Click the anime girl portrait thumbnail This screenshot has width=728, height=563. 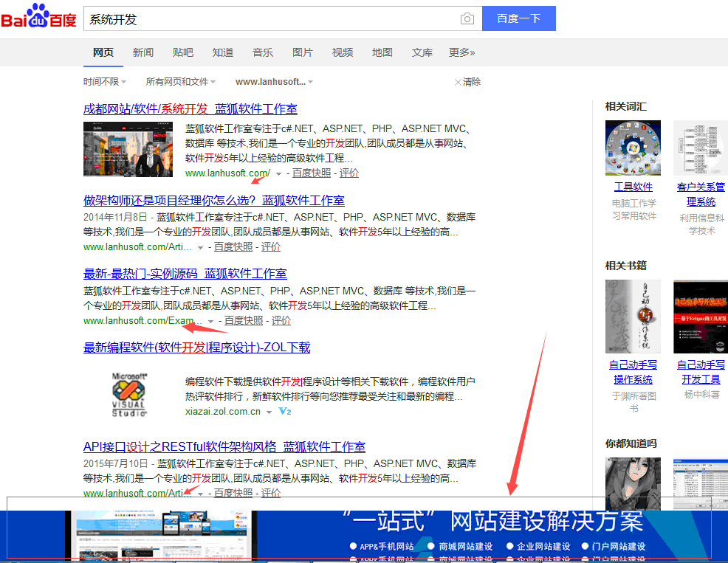pyautogui.click(x=633, y=483)
